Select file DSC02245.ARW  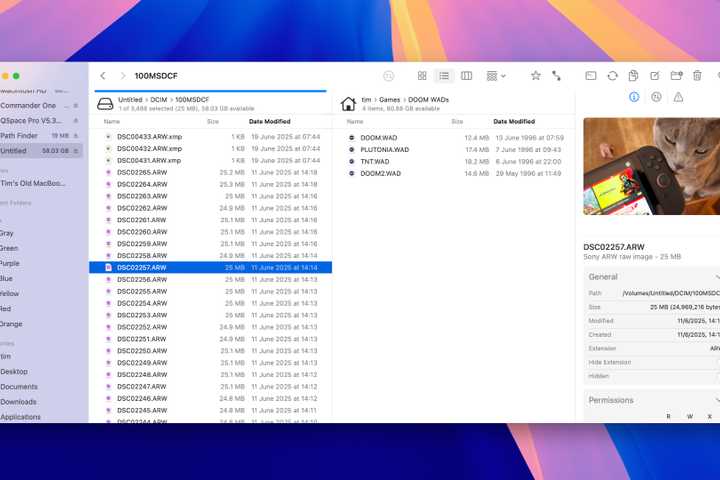[x=210, y=411]
